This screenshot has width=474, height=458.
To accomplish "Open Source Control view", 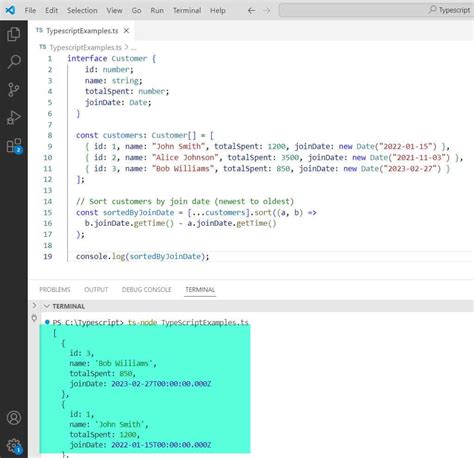I will pos(14,89).
